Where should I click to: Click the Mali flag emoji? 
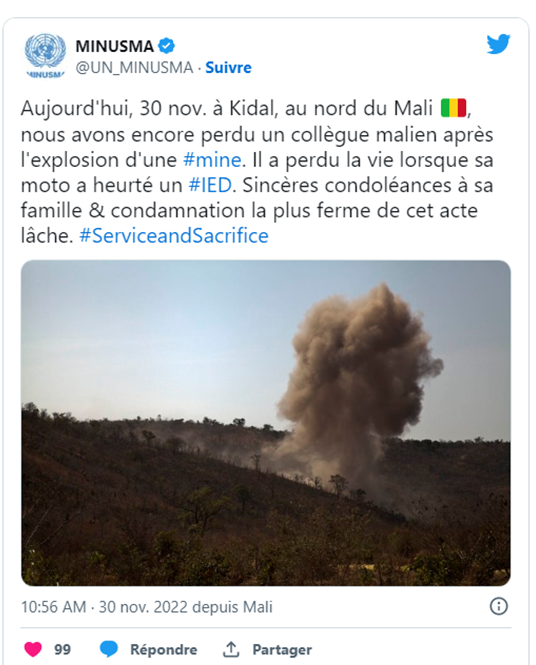pos(453,108)
